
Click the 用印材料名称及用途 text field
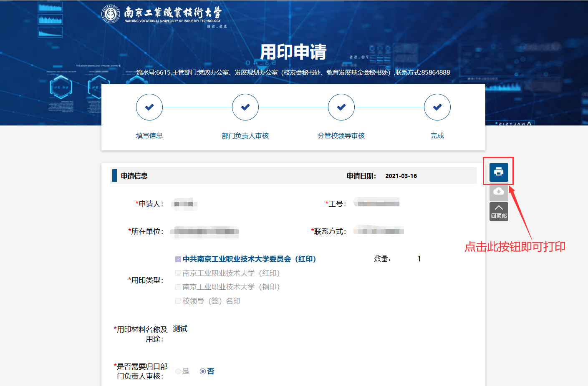point(180,329)
